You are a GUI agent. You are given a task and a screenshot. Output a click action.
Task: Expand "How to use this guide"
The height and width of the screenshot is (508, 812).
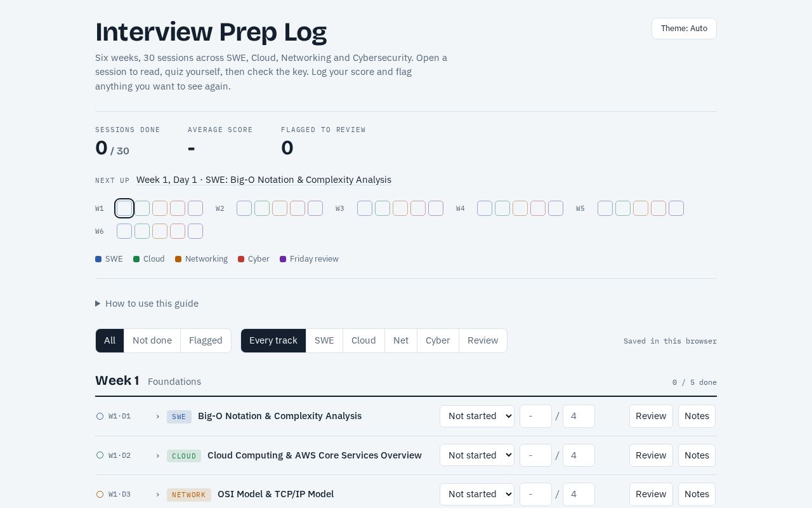click(147, 304)
